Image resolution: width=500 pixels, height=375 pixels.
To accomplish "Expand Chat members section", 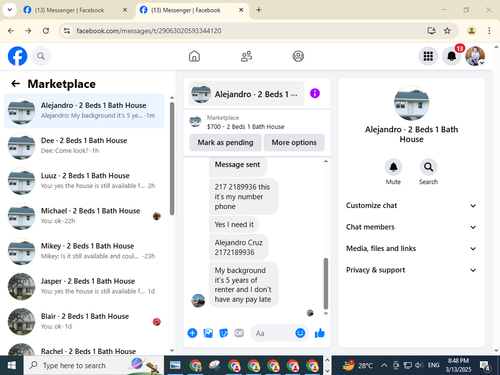I will tap(411, 227).
